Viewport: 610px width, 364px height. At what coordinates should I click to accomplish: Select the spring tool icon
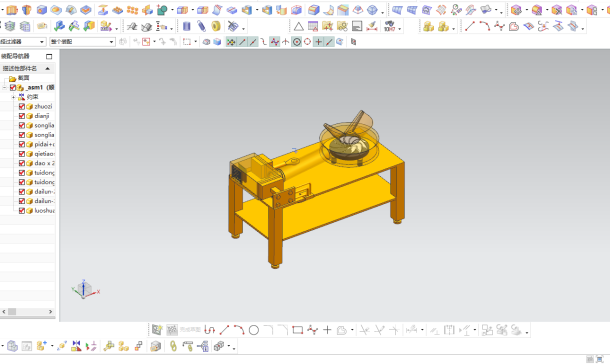(x=201, y=26)
